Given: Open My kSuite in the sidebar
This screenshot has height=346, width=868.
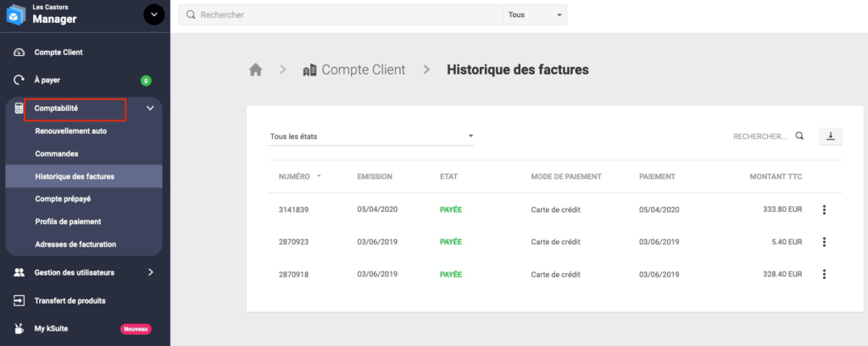Looking at the screenshot, I should click(51, 329).
